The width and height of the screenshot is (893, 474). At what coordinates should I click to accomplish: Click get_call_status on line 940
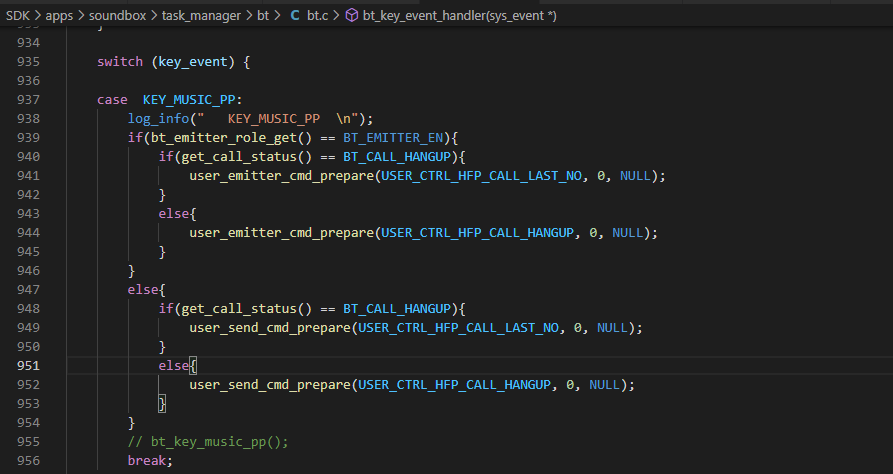point(239,157)
